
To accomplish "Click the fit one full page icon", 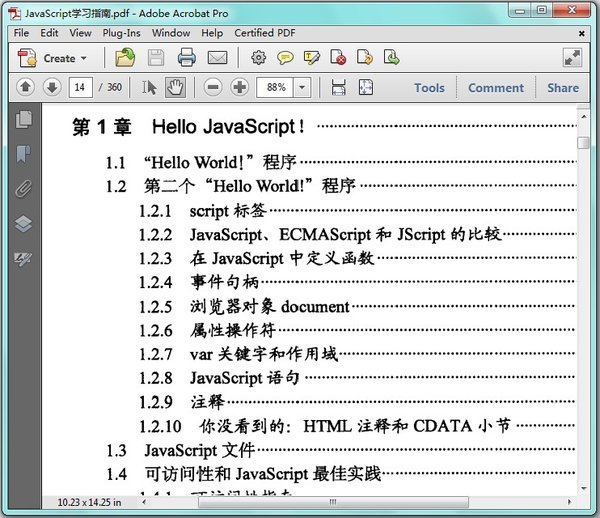I will tap(365, 87).
